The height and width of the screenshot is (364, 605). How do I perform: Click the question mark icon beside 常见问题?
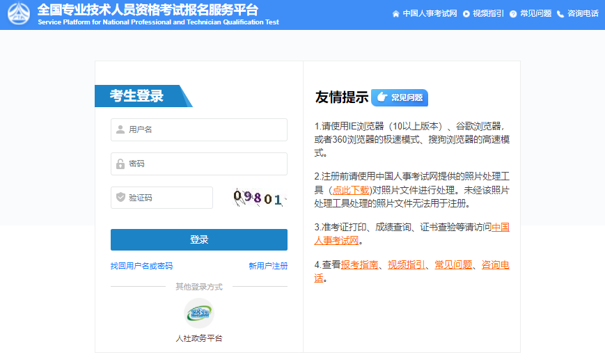[513, 14]
